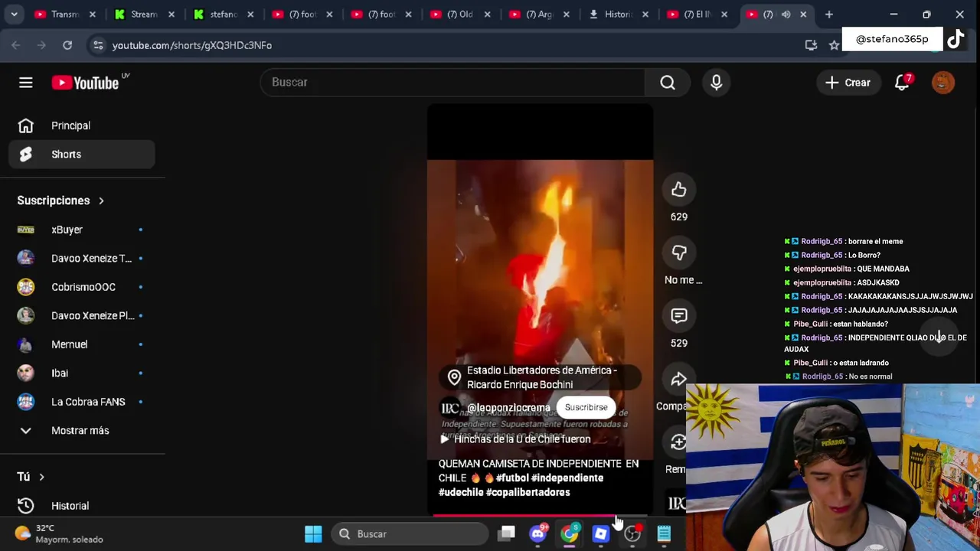Open the YouTube hamburger guide menu

25,83
